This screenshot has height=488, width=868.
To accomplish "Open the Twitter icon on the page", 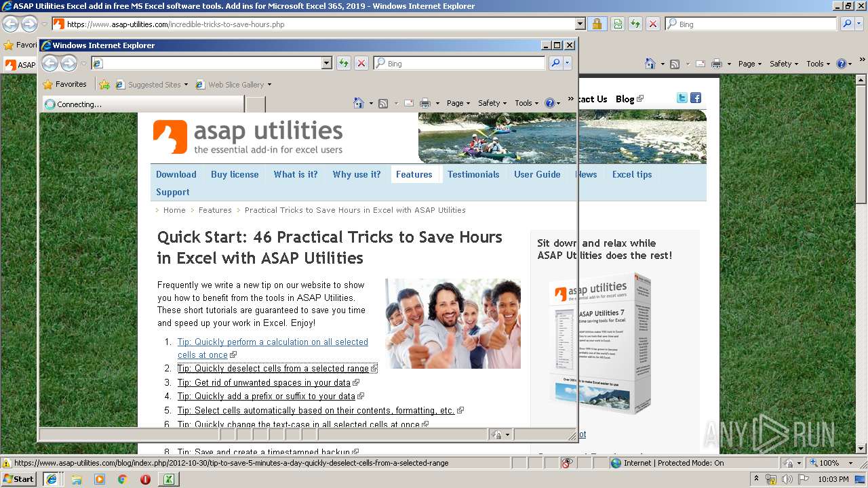I will 682,98.
